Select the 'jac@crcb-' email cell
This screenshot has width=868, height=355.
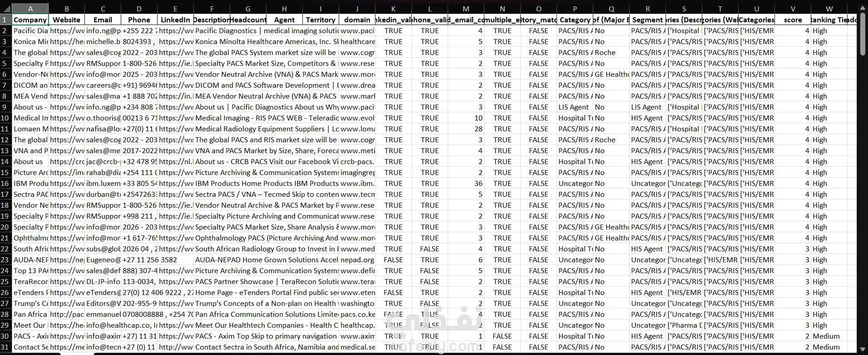pyautogui.click(x=103, y=161)
